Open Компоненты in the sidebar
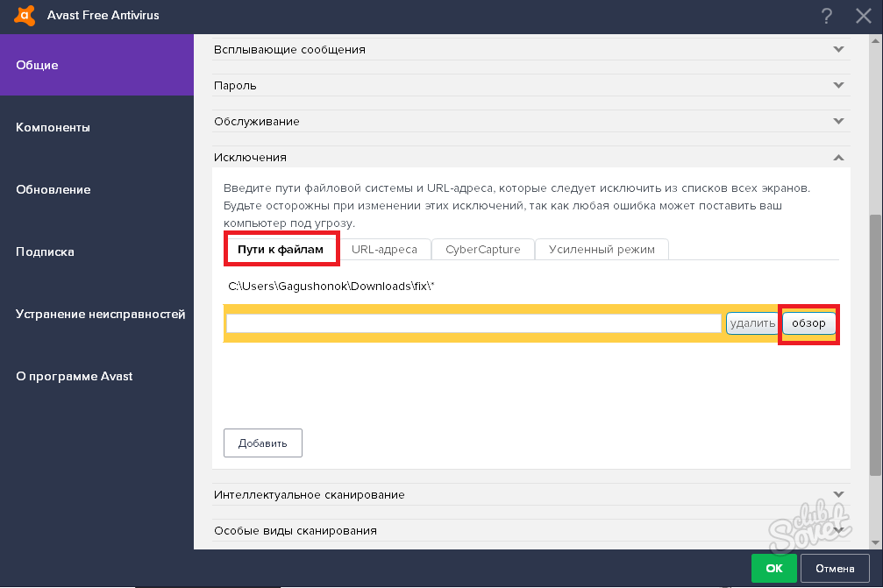 pos(53,128)
